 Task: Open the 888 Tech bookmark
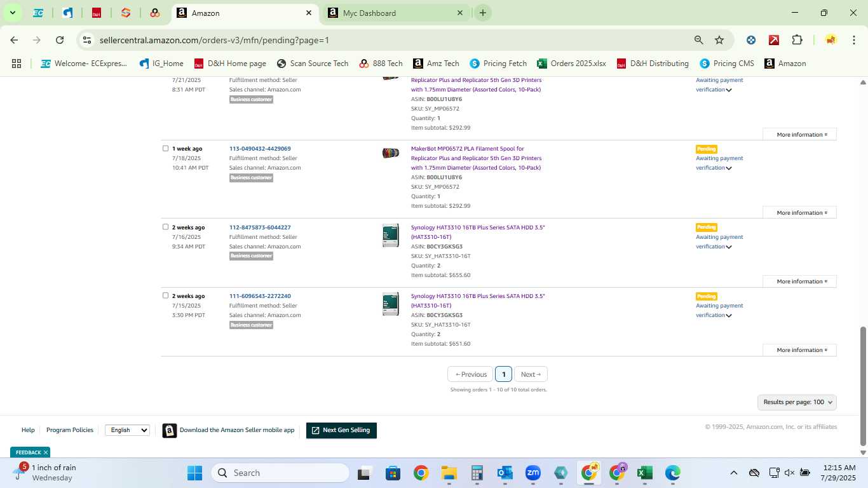(x=381, y=64)
